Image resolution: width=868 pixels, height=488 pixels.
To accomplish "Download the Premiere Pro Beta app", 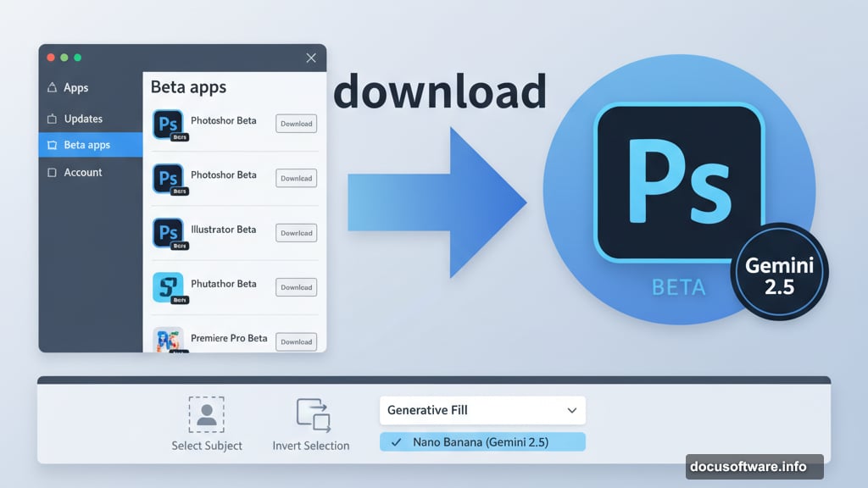I will pyautogui.click(x=295, y=341).
